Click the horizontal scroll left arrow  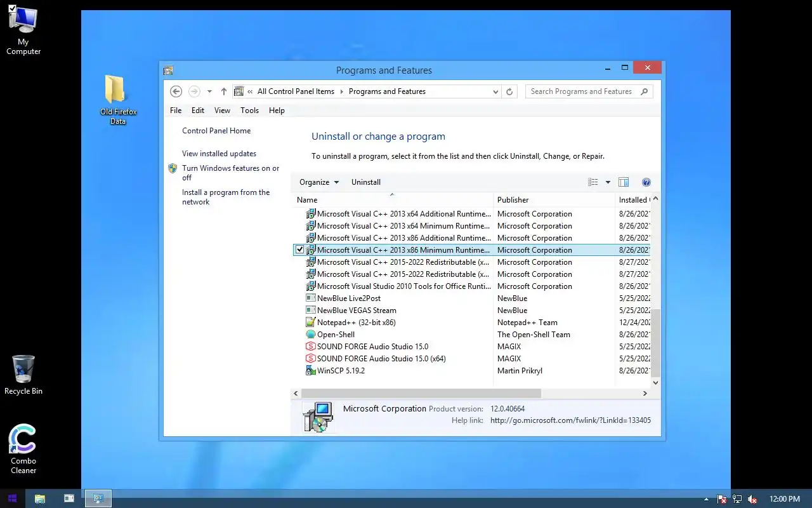point(296,394)
